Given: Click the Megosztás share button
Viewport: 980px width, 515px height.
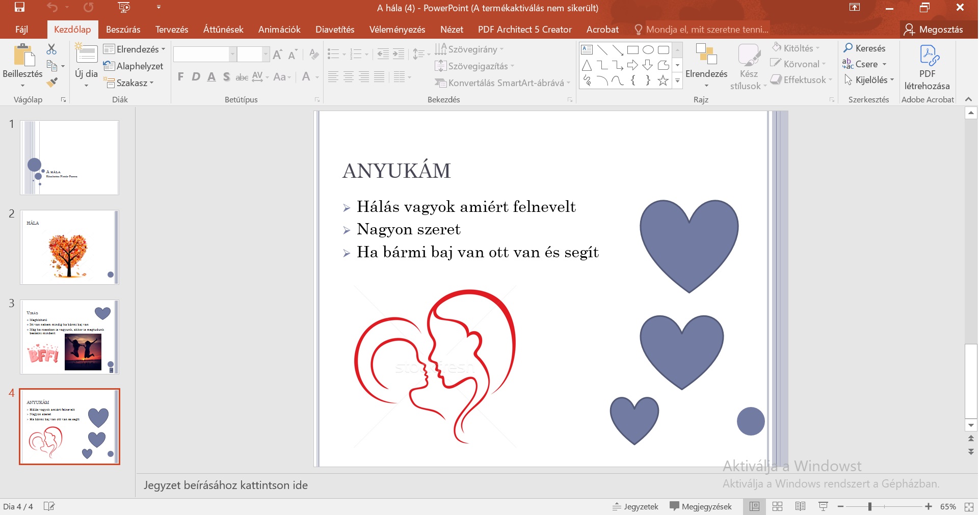Looking at the screenshot, I should pyautogui.click(x=934, y=30).
